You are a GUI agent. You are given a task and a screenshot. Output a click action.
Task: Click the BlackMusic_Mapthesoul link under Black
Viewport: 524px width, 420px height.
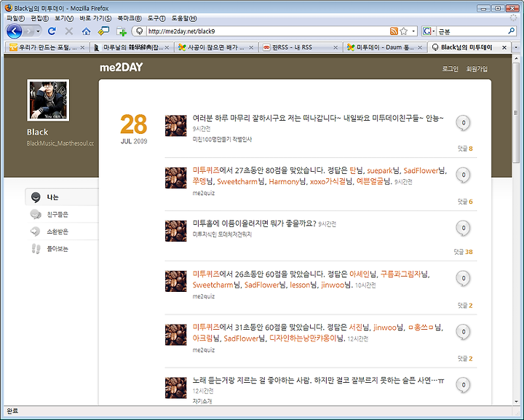[60, 143]
